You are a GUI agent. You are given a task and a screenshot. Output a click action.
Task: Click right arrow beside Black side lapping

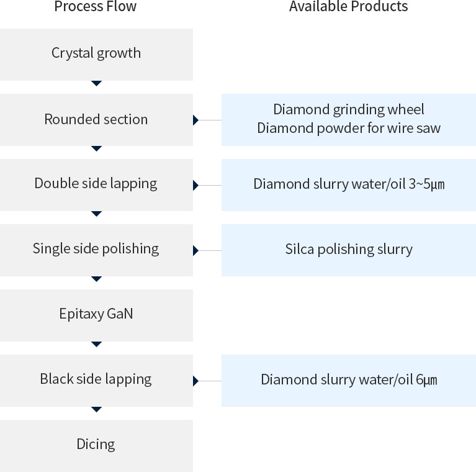click(x=196, y=381)
